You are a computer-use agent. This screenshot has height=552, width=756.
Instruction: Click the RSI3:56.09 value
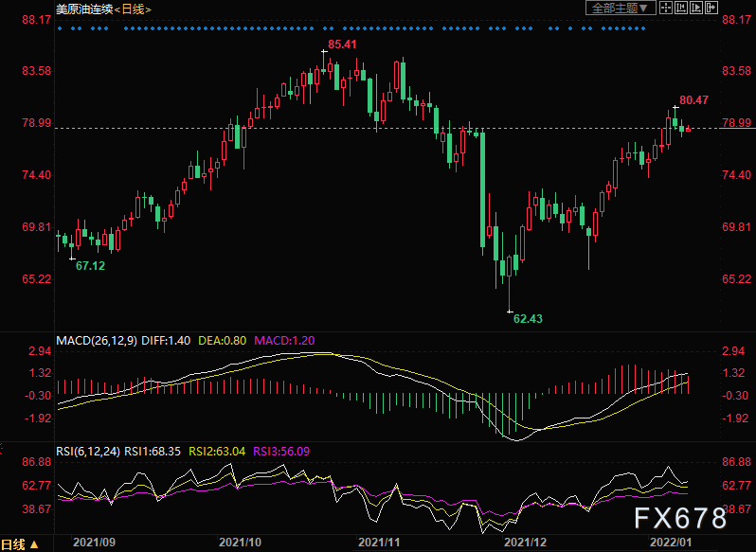tap(281, 452)
